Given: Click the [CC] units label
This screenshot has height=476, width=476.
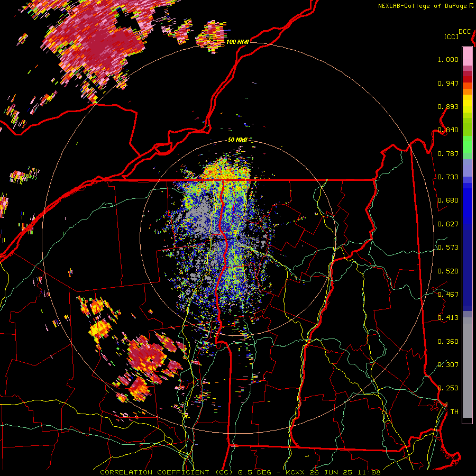Looking at the screenshot, I should coord(451,36).
